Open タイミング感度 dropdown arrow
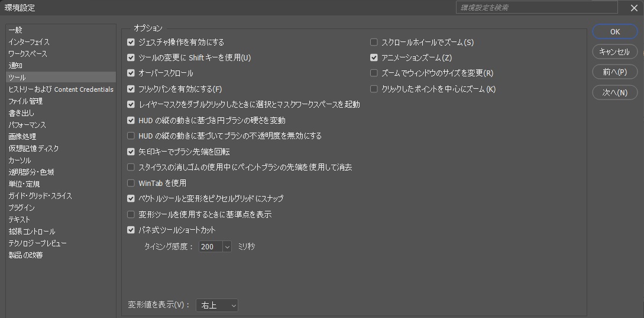Image resolution: width=644 pixels, height=318 pixels. [x=227, y=246]
